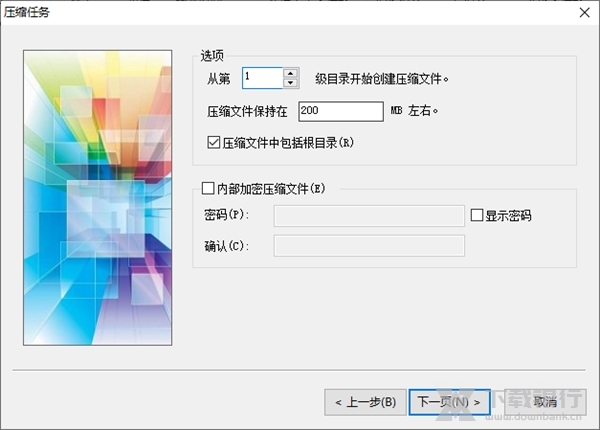Toggle the 显示密码 checkbox
Screen dimensions: 600x430
(x=476, y=215)
